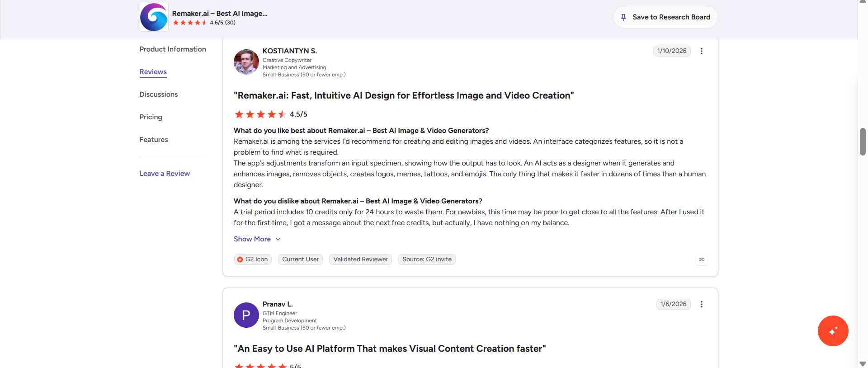Image resolution: width=868 pixels, height=368 pixels.
Task: Click the (30) review count in the header
Action: (x=230, y=23)
